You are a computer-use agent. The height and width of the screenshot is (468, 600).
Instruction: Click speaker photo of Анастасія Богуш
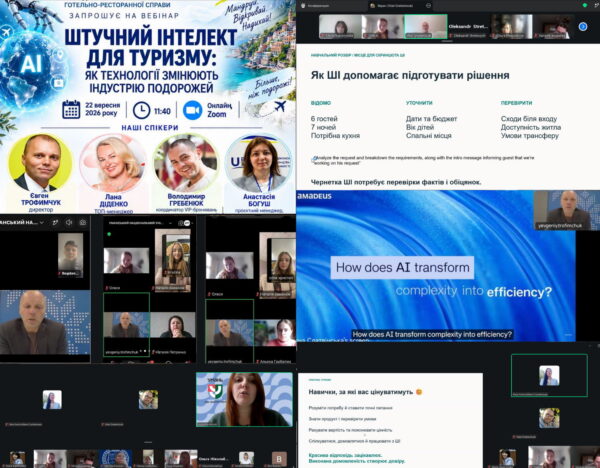coord(259,163)
